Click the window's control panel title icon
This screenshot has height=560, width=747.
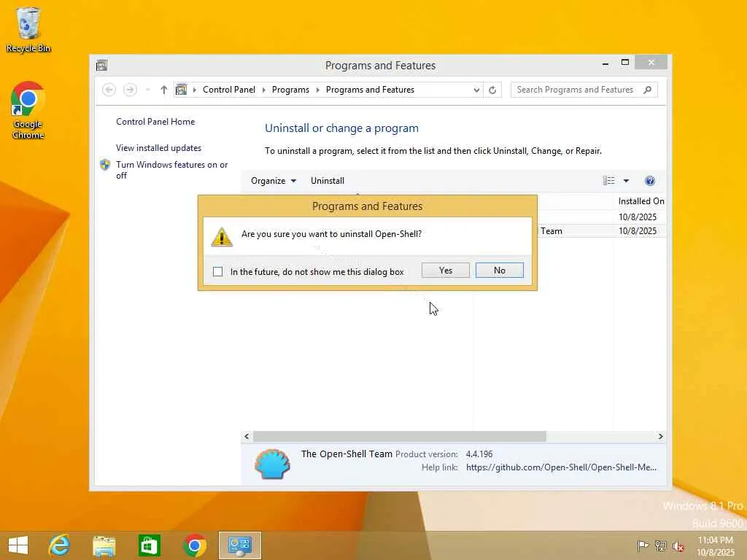(101, 66)
